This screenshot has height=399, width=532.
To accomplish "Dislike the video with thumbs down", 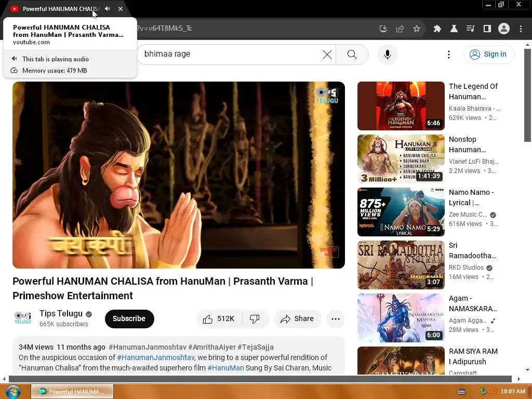I will click(255, 318).
